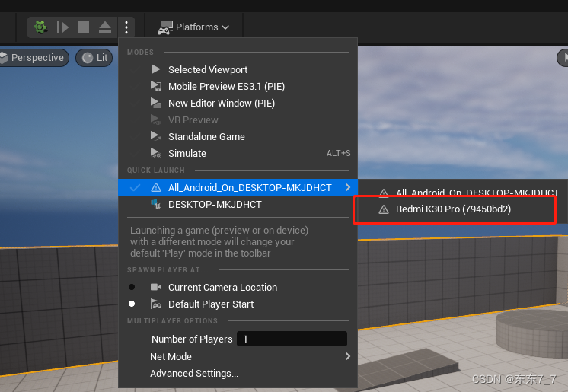Choose New Editor Window (PIE)
The height and width of the screenshot is (392, 568).
click(238, 103)
